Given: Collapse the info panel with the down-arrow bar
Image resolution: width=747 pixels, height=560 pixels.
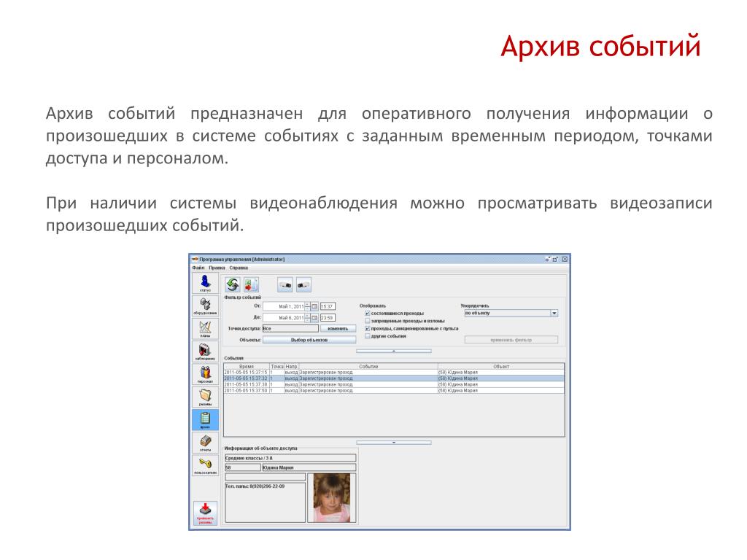Looking at the screenshot, I should click(394, 443).
